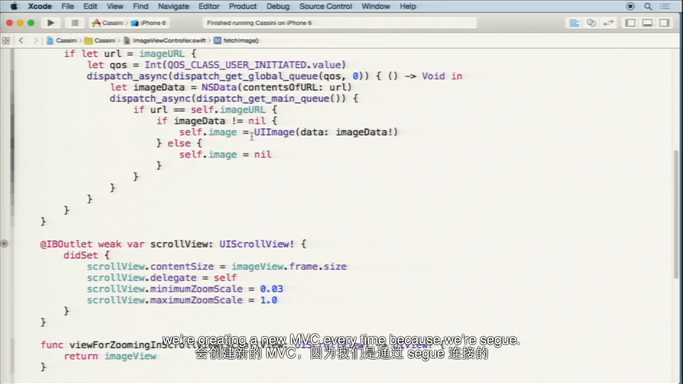Screen dimensions: 683x384
Task: Click 'imageURL' in the if let url line
Action: pyautogui.click(x=162, y=54)
